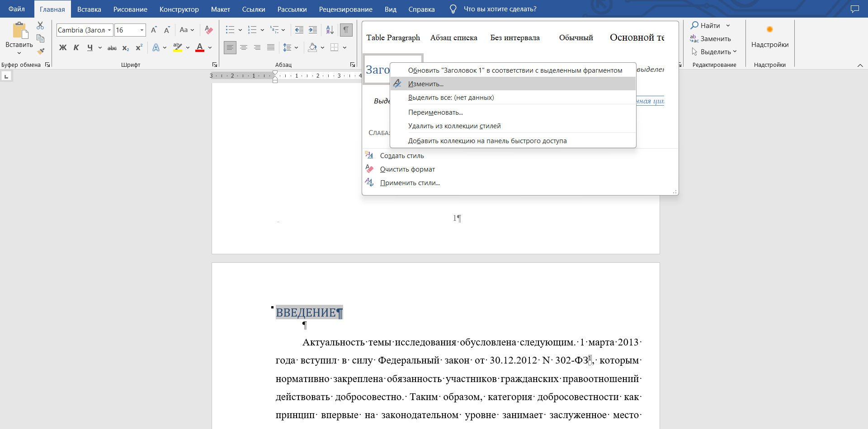Viewport: 868px width, 429px height.
Task: Choose Add gallery to Quick Access Toolbar
Action: [x=513, y=140]
